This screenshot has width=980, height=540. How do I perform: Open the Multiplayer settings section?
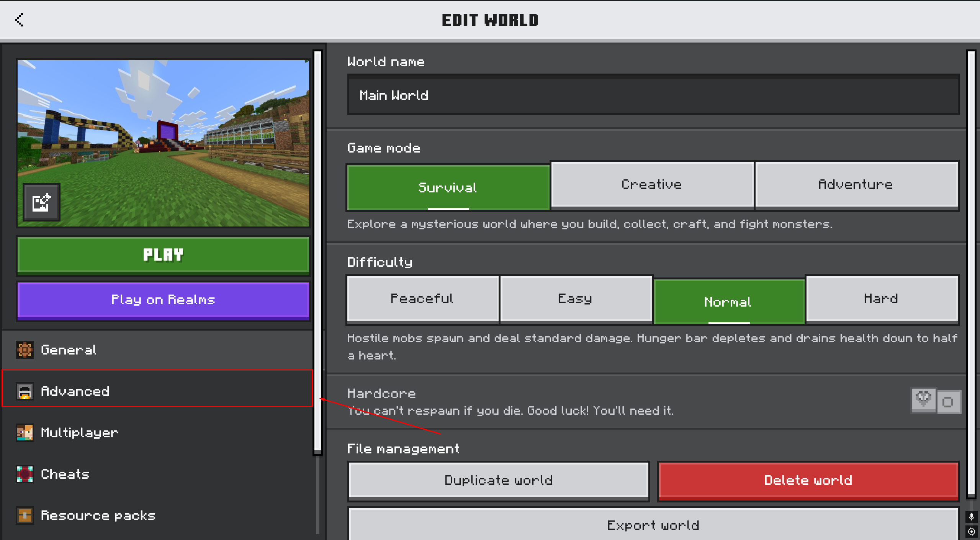click(x=157, y=433)
